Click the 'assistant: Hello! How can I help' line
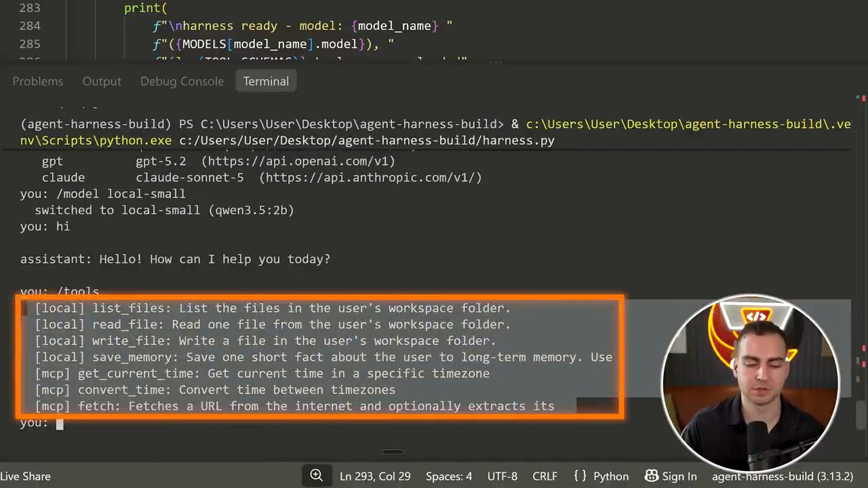The image size is (868, 488). [175, 259]
